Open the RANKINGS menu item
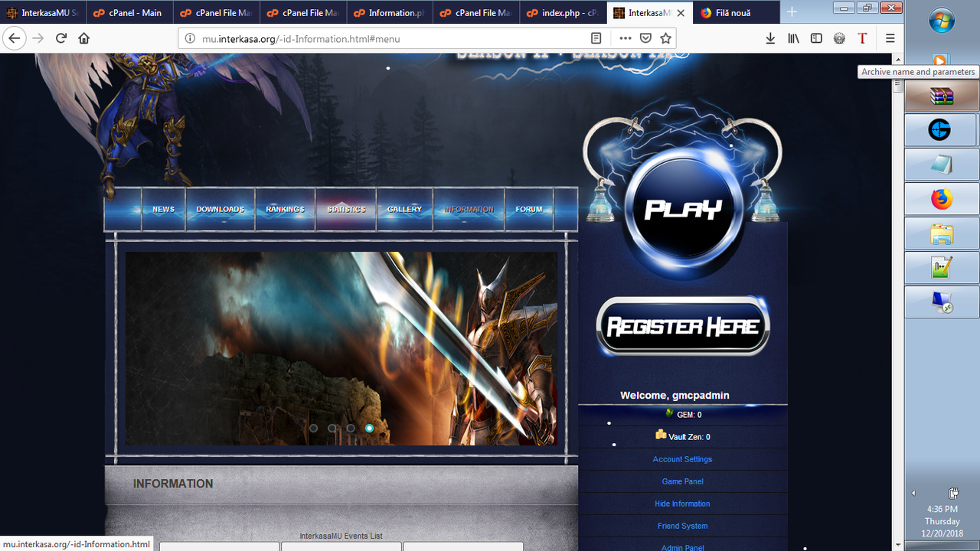Image resolution: width=980 pixels, height=551 pixels. pyautogui.click(x=285, y=209)
